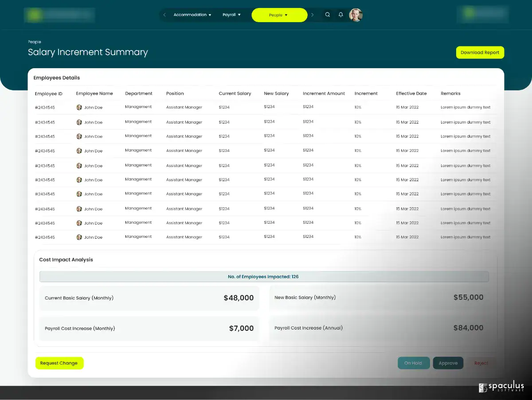The width and height of the screenshot is (532, 400).
Task: Click Effective Date column header
Action: pyautogui.click(x=411, y=93)
